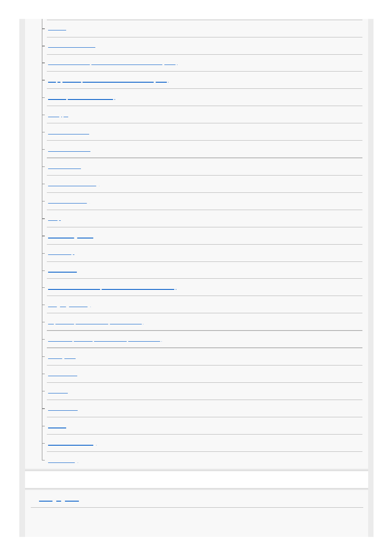Click the standalone link below the white gap

point(59,500)
